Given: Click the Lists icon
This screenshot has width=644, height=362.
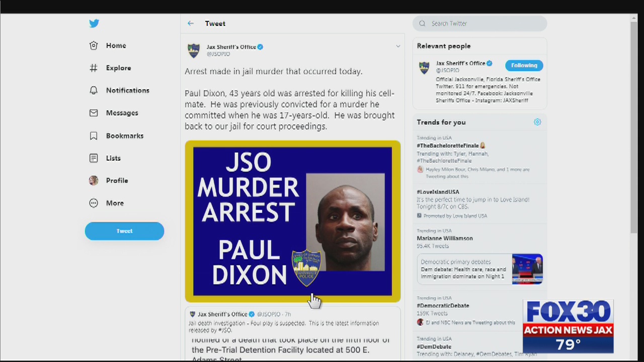Looking at the screenshot, I should pos(94,158).
